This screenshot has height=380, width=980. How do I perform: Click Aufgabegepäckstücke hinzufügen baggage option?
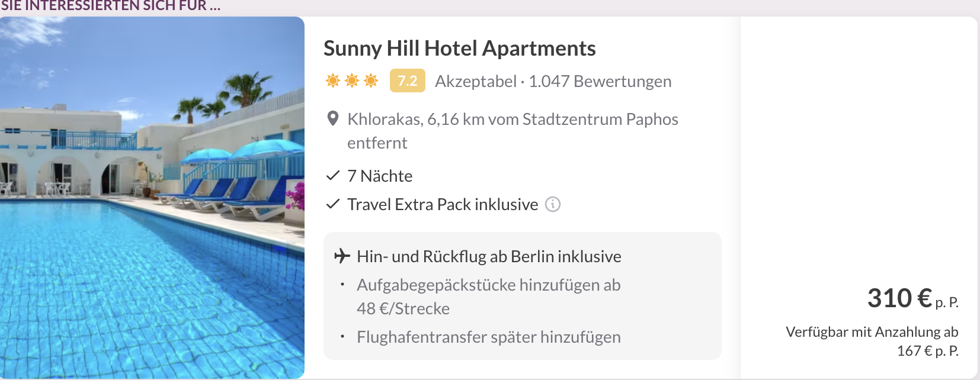point(488,285)
